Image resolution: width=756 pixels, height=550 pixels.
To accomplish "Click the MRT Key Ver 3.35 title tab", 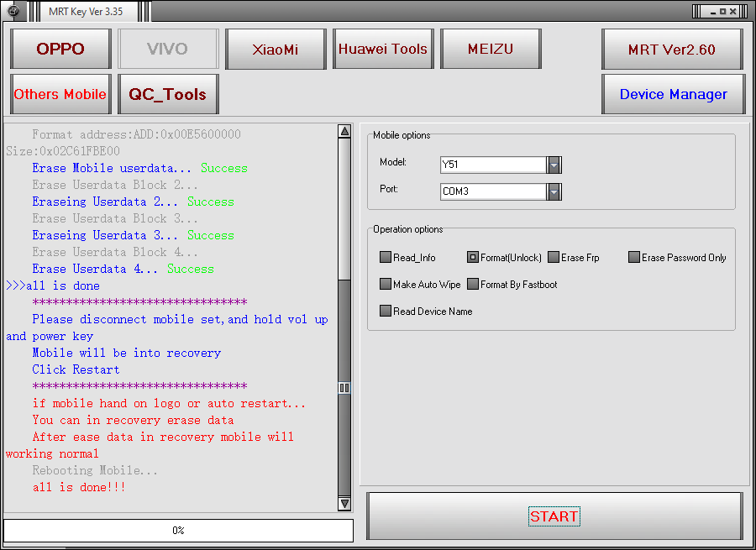I will pyautogui.click(x=86, y=12).
